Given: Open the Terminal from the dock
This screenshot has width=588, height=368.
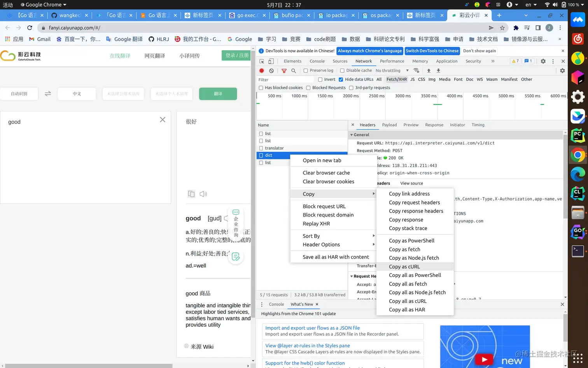Looking at the screenshot, I should pos(578,251).
